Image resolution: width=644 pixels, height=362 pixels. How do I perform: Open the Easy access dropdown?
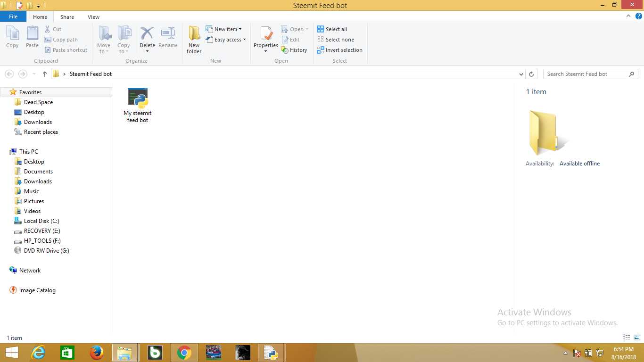pos(226,40)
